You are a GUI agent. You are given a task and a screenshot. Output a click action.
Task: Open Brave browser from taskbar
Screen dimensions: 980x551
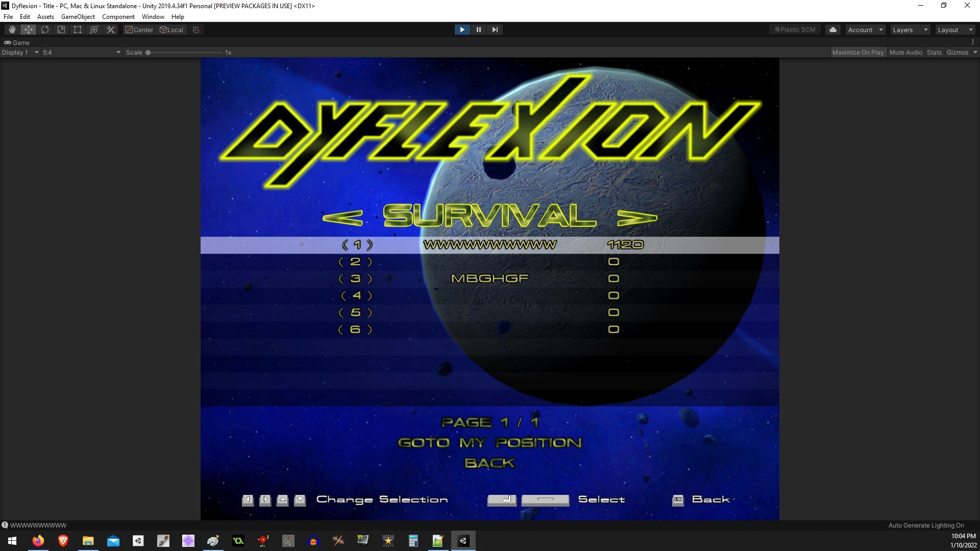(63, 541)
